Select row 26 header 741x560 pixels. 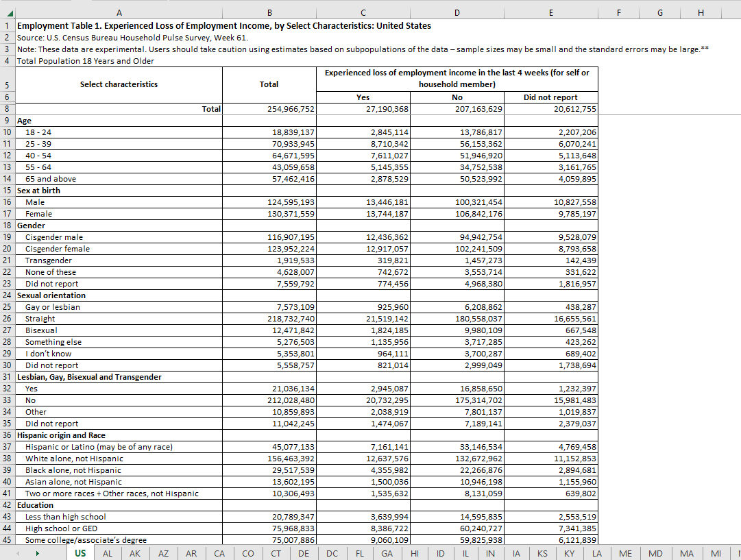click(7, 319)
